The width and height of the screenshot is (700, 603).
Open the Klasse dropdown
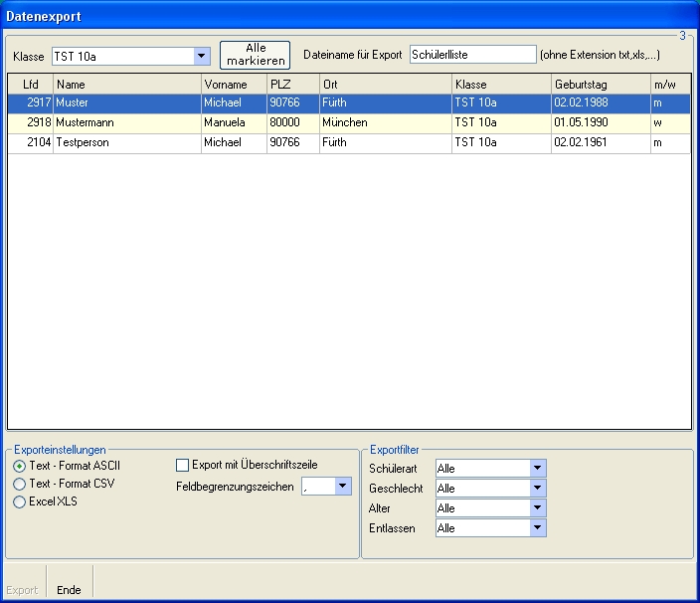202,56
